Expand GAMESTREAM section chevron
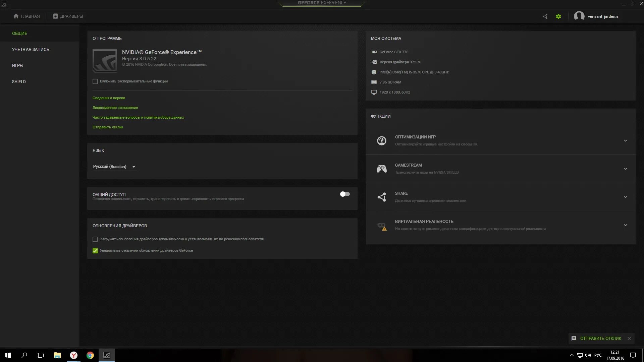The width and height of the screenshot is (644, 362). [626, 169]
